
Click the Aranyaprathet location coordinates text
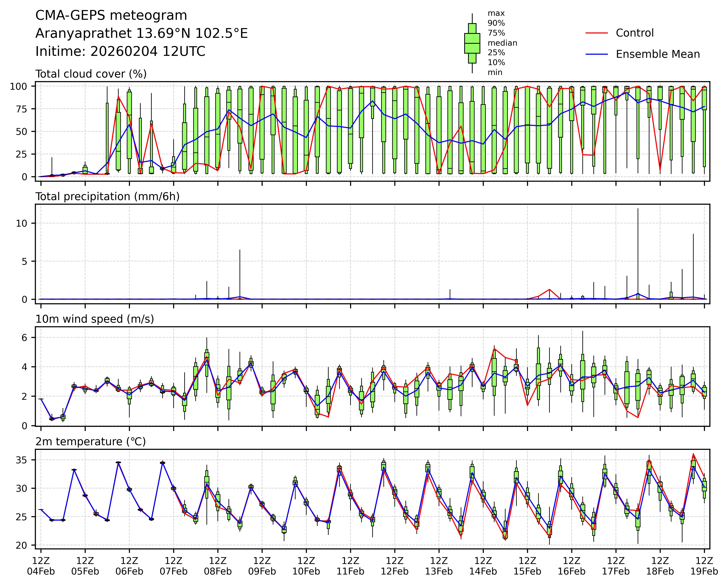pos(141,33)
